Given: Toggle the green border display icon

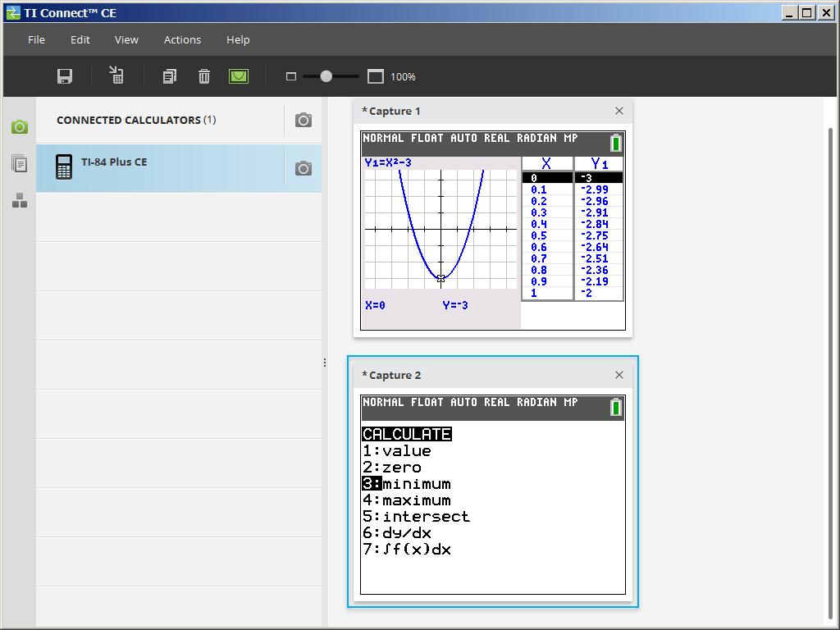Looking at the screenshot, I should tap(239, 76).
